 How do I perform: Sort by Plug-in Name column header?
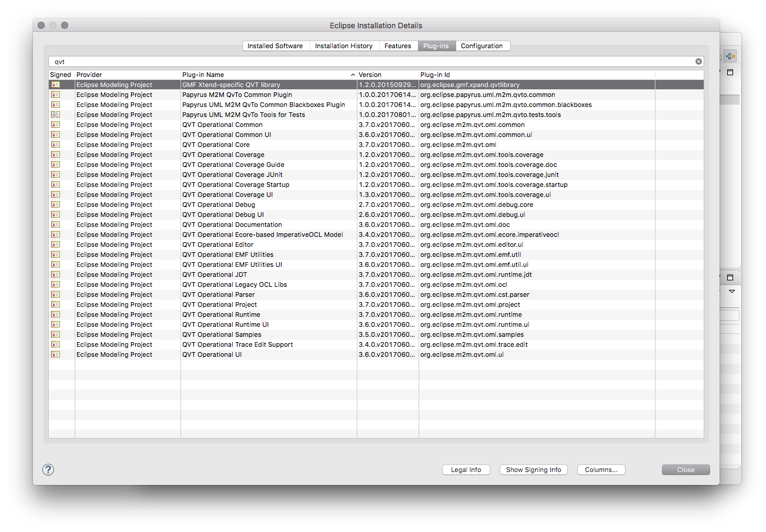pos(269,75)
